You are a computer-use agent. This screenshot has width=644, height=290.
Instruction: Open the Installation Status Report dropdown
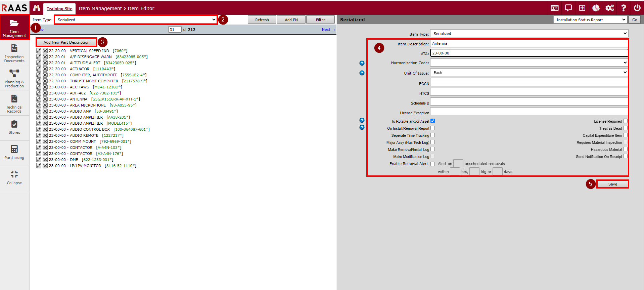pos(590,20)
